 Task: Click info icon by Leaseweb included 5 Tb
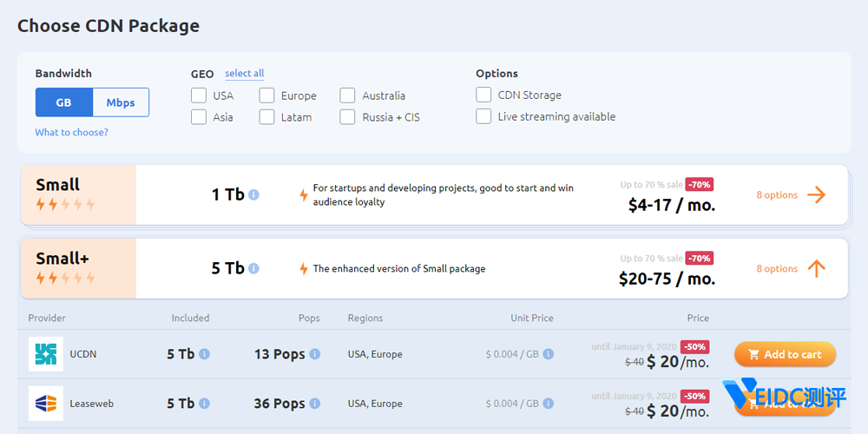point(204,404)
